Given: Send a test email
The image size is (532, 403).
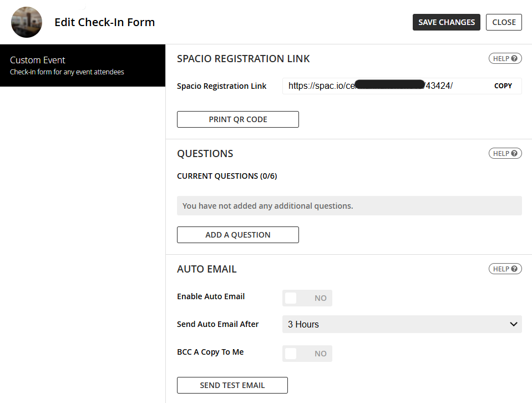Looking at the screenshot, I should coord(232,385).
